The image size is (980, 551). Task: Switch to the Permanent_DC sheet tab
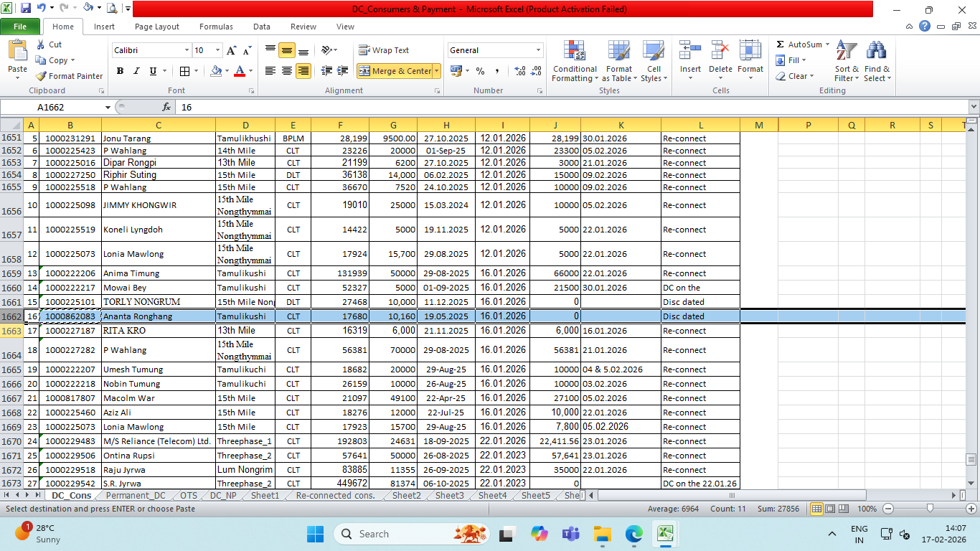(135, 496)
